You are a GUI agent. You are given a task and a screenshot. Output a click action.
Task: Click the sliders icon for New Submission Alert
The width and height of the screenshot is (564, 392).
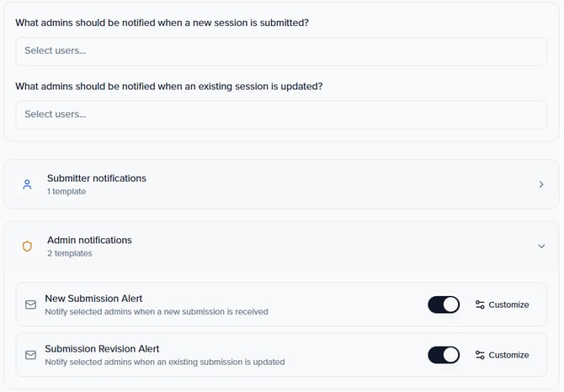[480, 305]
